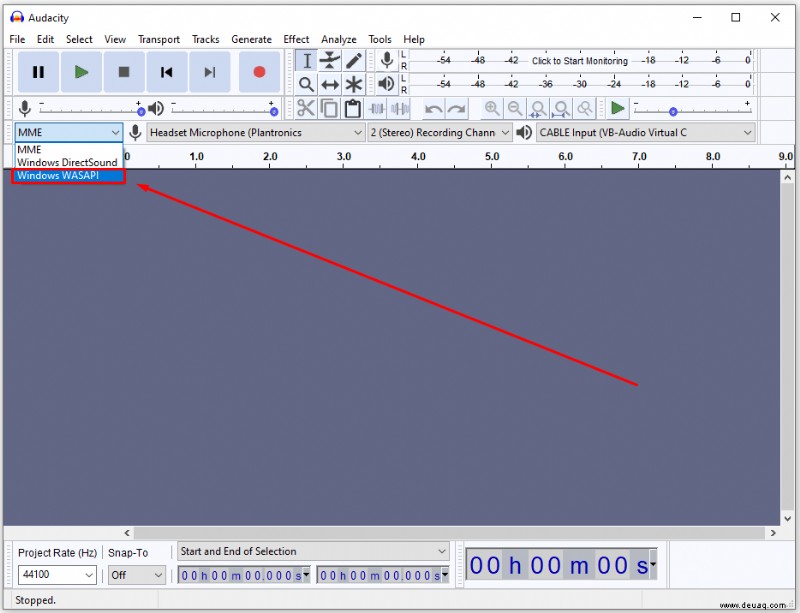Click Trim audio outside selection icon
This screenshot has width=800, height=613.
(377, 108)
